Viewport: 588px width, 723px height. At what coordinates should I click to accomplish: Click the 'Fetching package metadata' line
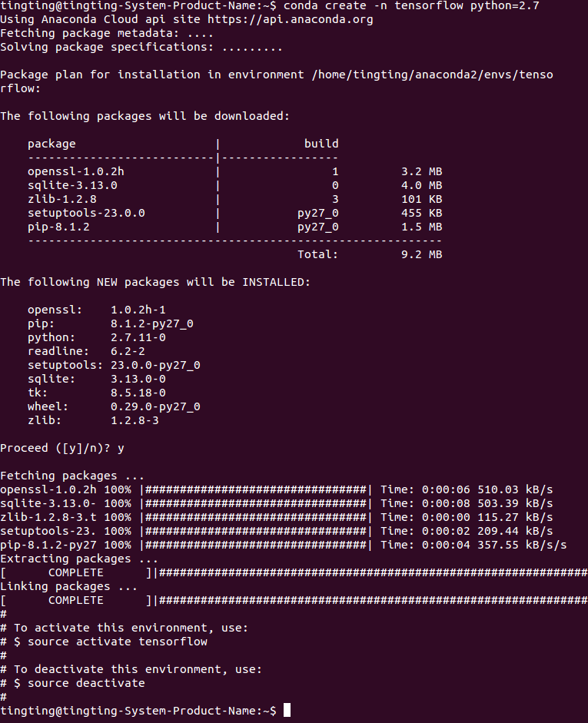pyautogui.click(x=107, y=34)
